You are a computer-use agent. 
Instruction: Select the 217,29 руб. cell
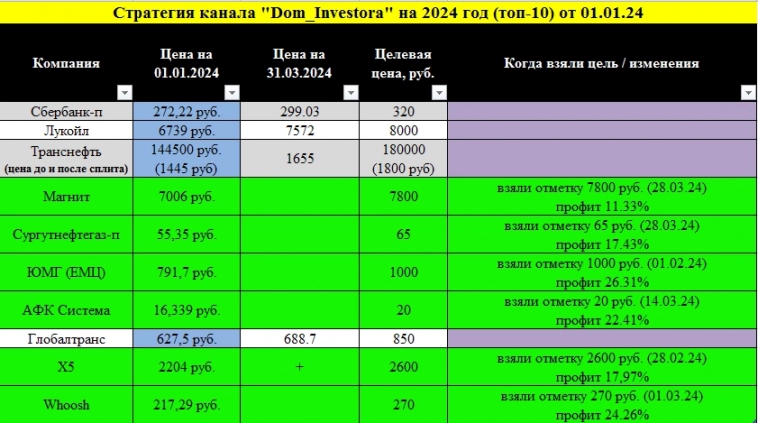(x=187, y=405)
